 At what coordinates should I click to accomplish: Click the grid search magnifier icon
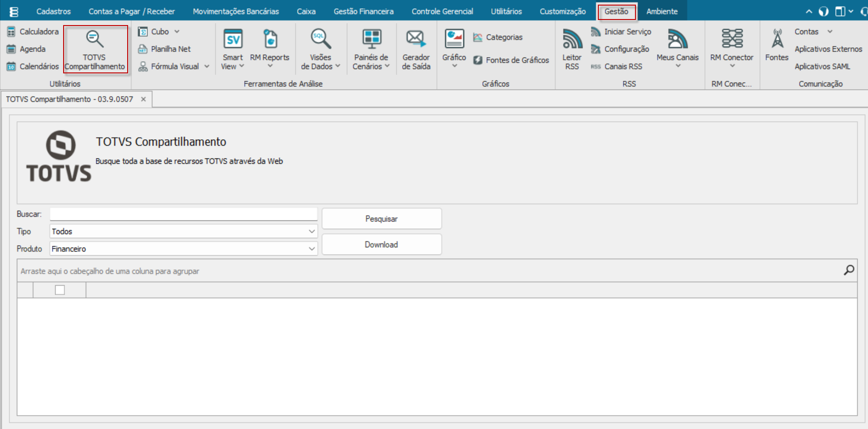tap(849, 270)
